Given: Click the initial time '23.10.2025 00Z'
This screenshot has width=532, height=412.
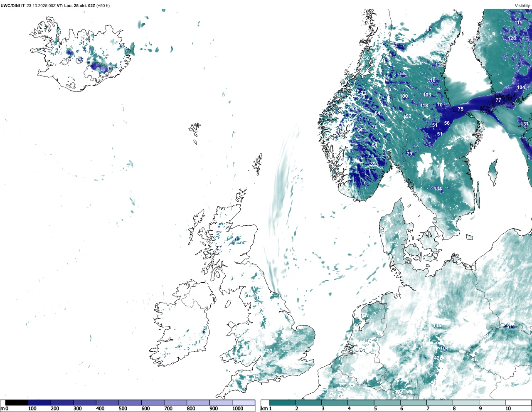Looking at the screenshot, I should point(41,6).
